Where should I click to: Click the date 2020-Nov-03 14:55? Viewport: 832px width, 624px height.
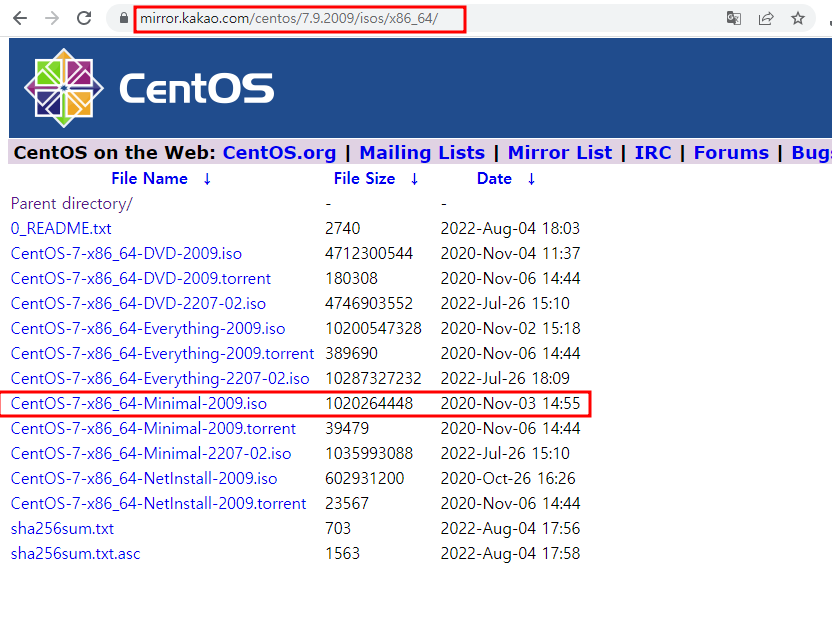510,403
